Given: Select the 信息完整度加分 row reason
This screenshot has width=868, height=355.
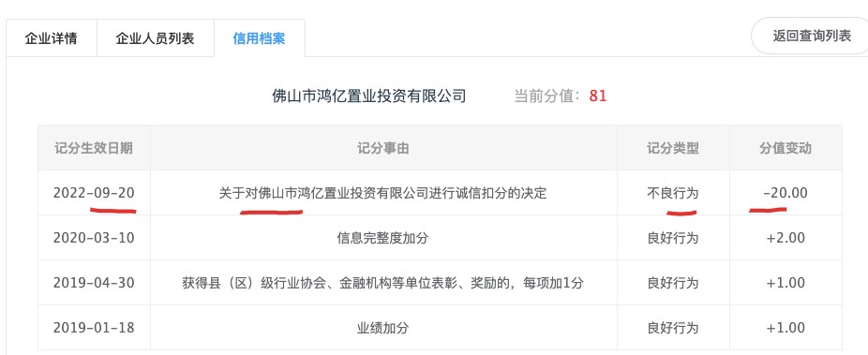Looking at the screenshot, I should pyautogui.click(x=383, y=238).
